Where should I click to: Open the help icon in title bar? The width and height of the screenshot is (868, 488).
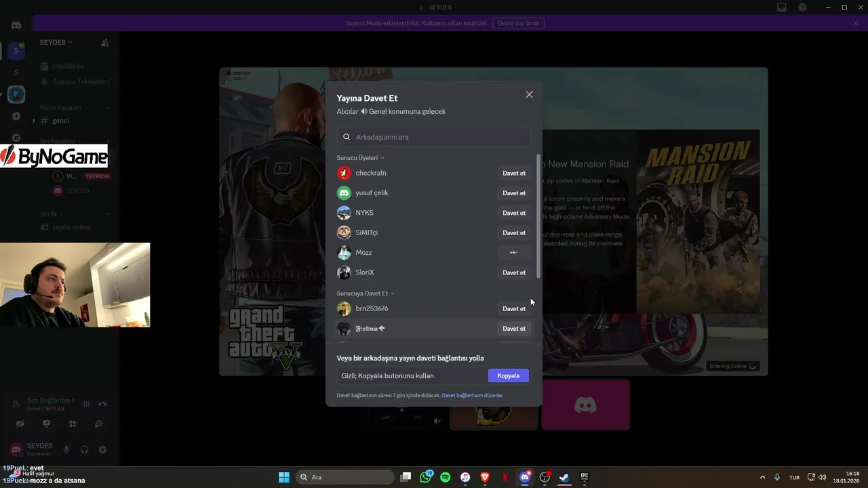click(x=803, y=7)
